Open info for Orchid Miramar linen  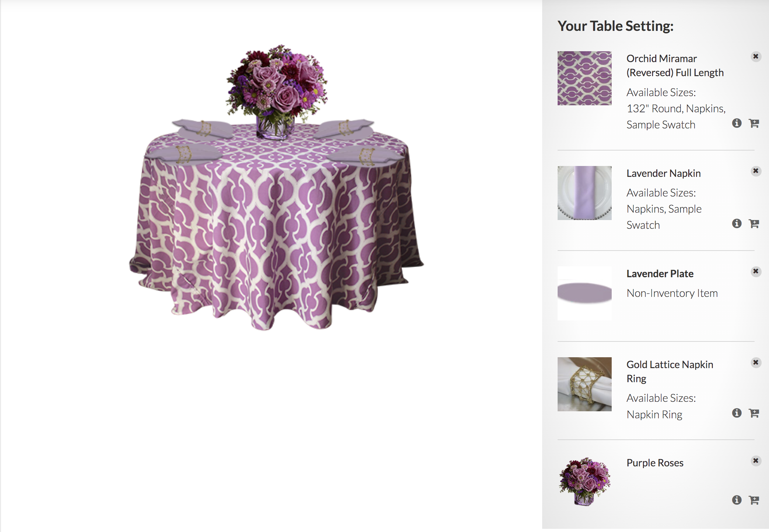click(737, 123)
